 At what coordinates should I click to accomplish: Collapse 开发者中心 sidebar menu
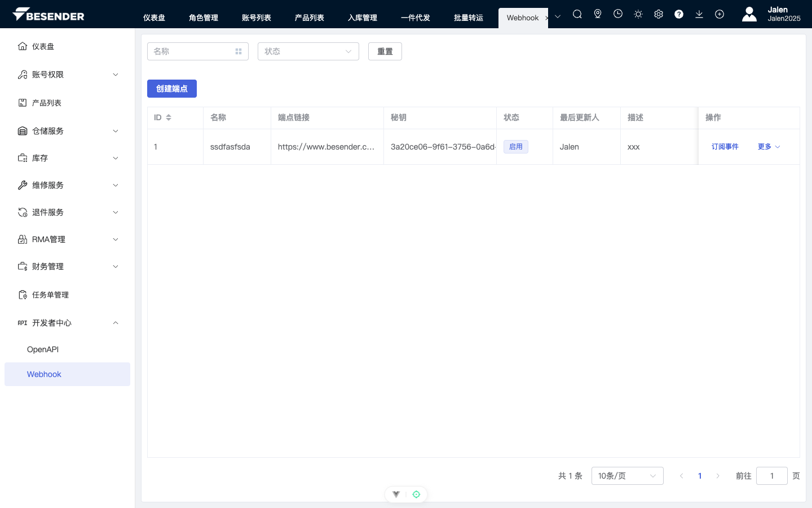68,323
